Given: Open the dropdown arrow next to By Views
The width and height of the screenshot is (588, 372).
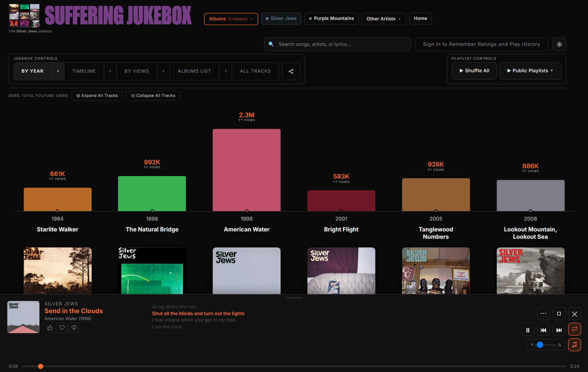Looking at the screenshot, I should [163, 71].
